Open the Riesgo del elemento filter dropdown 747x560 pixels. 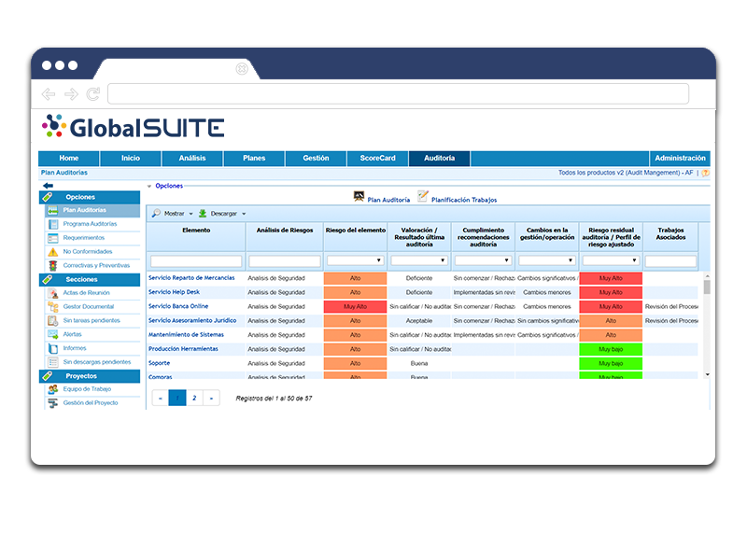point(355,260)
